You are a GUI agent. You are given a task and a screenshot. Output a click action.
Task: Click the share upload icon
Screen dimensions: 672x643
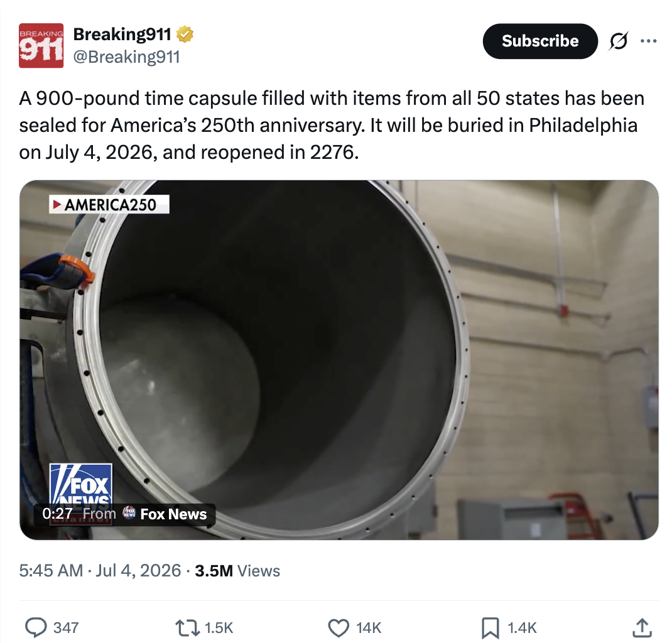(642, 627)
